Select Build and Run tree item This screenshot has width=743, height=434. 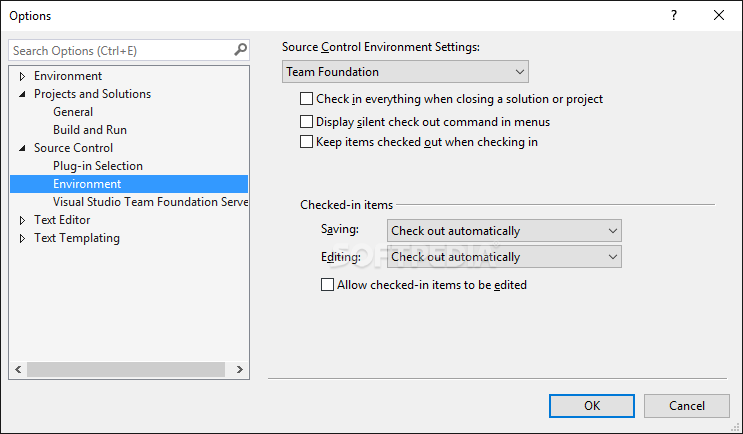90,130
